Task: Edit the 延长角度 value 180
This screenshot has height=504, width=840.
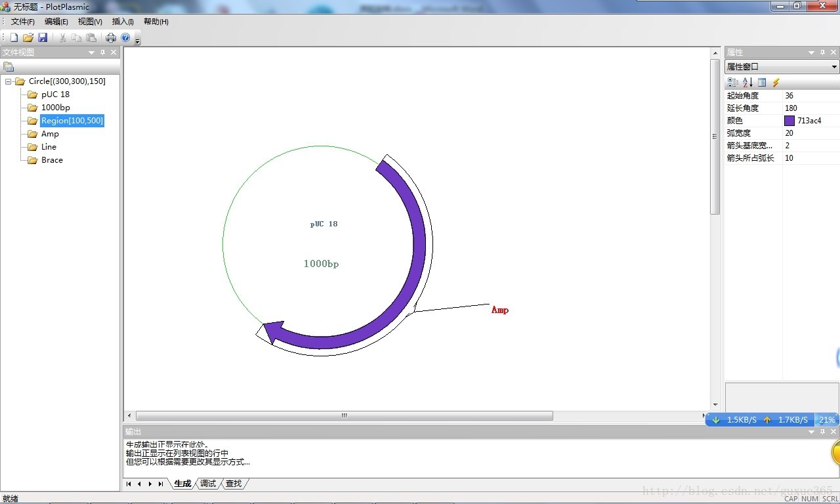Action: (x=811, y=108)
